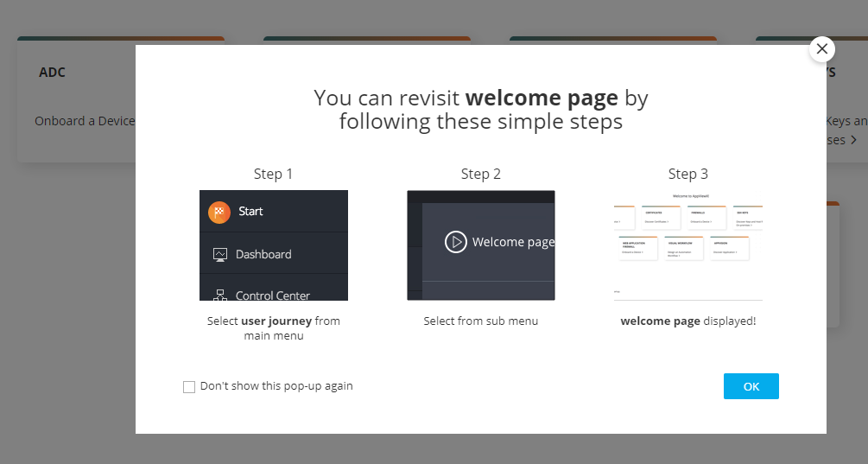The height and width of the screenshot is (464, 868).
Task: Click the Dashboard monitor icon in Step 1
Action: tap(219, 254)
